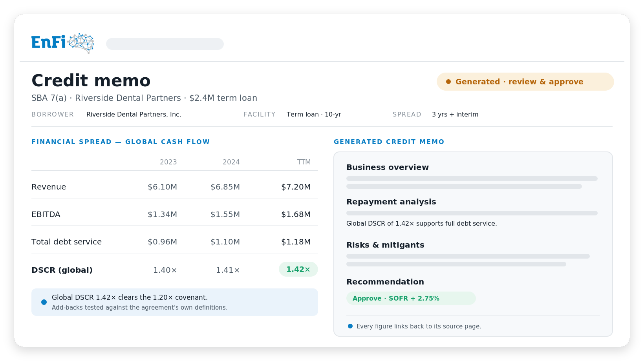Click the Total debt service row label

click(x=66, y=242)
